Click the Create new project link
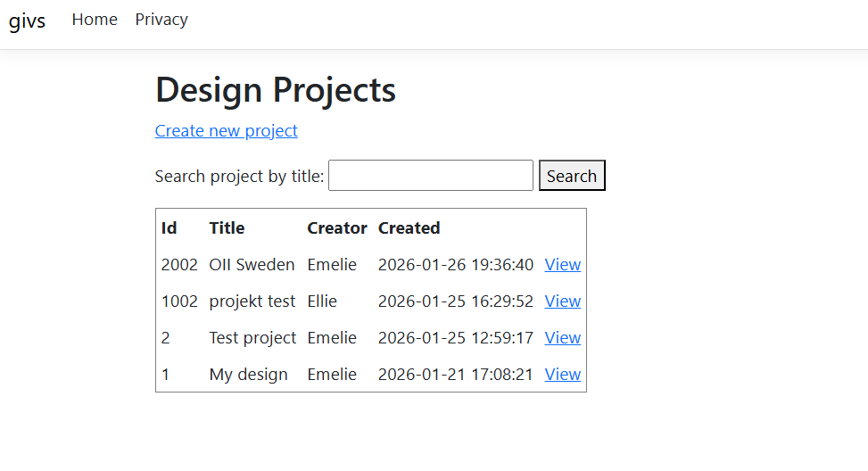 227,131
